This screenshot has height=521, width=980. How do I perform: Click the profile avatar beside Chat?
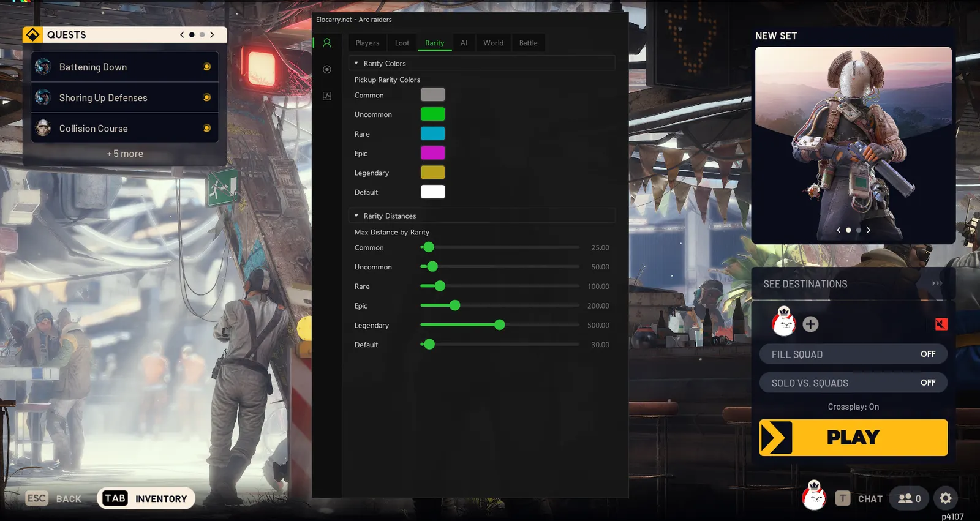[x=814, y=496]
